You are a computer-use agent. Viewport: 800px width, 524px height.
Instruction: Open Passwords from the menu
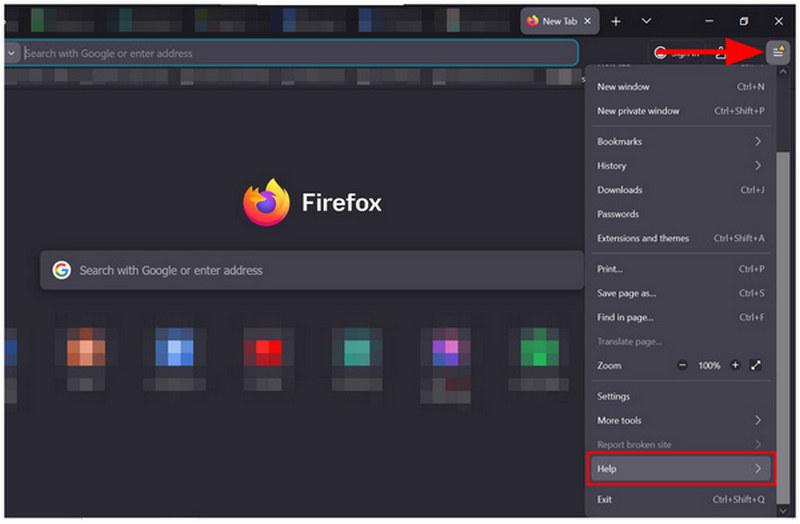(681, 214)
